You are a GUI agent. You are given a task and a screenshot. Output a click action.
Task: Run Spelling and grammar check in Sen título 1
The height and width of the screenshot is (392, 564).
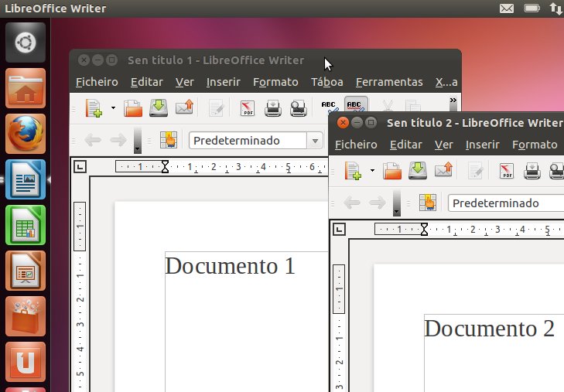tap(330, 107)
